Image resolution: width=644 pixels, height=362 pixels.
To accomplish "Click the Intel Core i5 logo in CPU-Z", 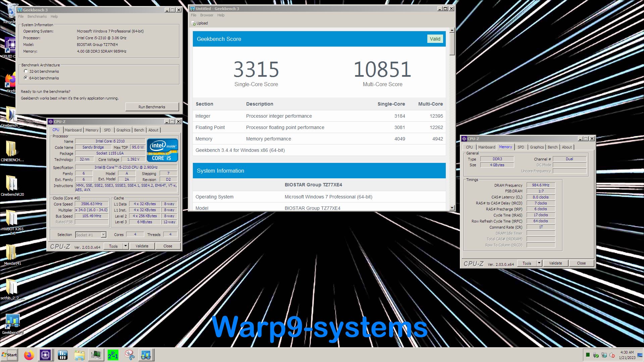I will pos(162,150).
